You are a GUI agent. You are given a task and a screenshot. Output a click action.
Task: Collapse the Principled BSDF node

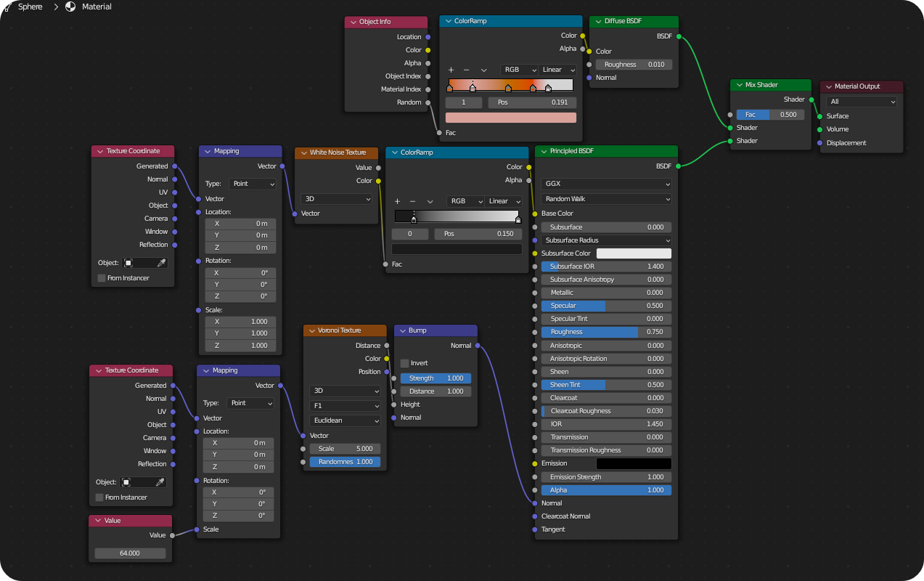point(543,152)
